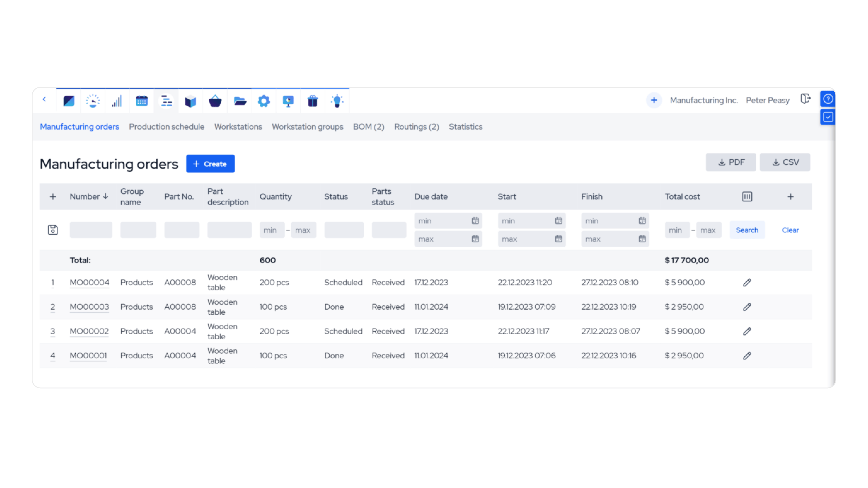Image resolution: width=868 pixels, height=488 pixels.
Task: Open the settings gear icon
Action: pyautogui.click(x=264, y=101)
